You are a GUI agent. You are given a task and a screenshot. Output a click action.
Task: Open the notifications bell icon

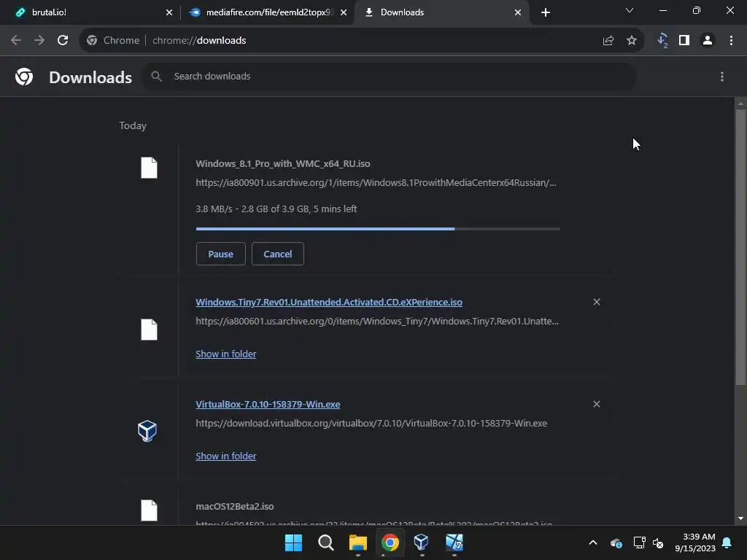(727, 542)
